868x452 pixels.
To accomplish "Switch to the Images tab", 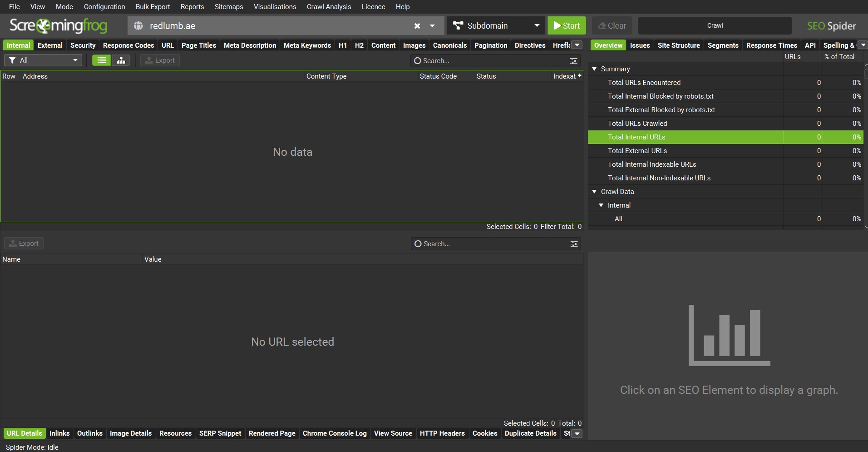I will pos(414,45).
